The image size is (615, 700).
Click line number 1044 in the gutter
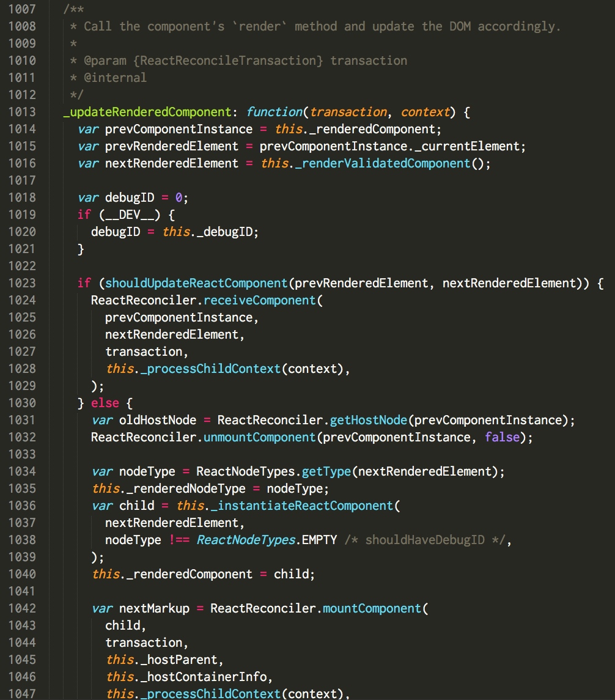point(22,643)
